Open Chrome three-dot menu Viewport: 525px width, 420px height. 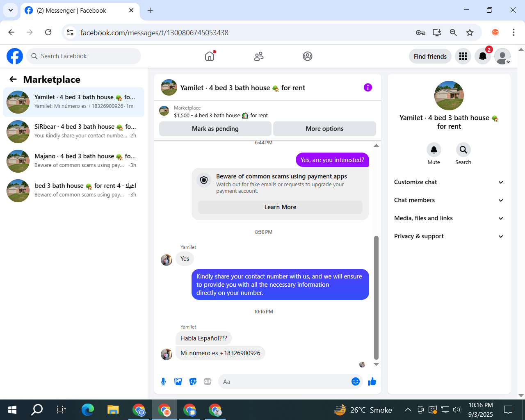(514, 32)
